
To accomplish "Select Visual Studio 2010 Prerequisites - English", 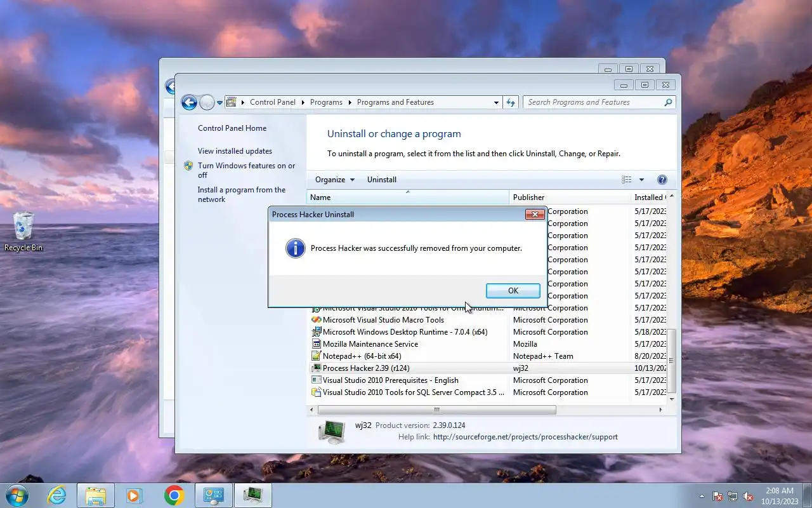I will (487, 380).
